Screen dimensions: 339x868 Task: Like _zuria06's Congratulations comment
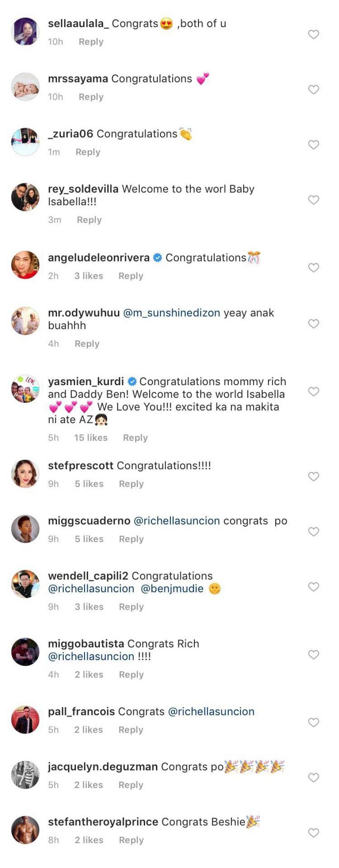tap(313, 145)
